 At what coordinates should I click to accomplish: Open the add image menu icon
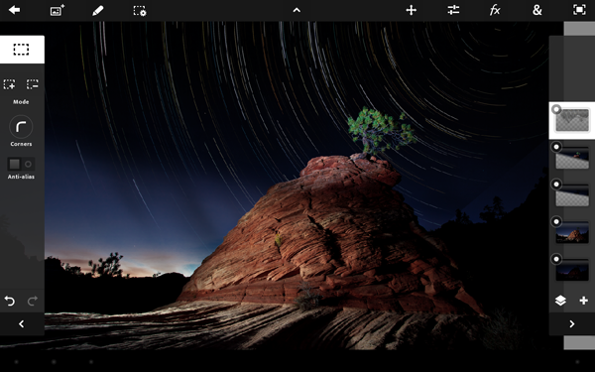coord(57,10)
